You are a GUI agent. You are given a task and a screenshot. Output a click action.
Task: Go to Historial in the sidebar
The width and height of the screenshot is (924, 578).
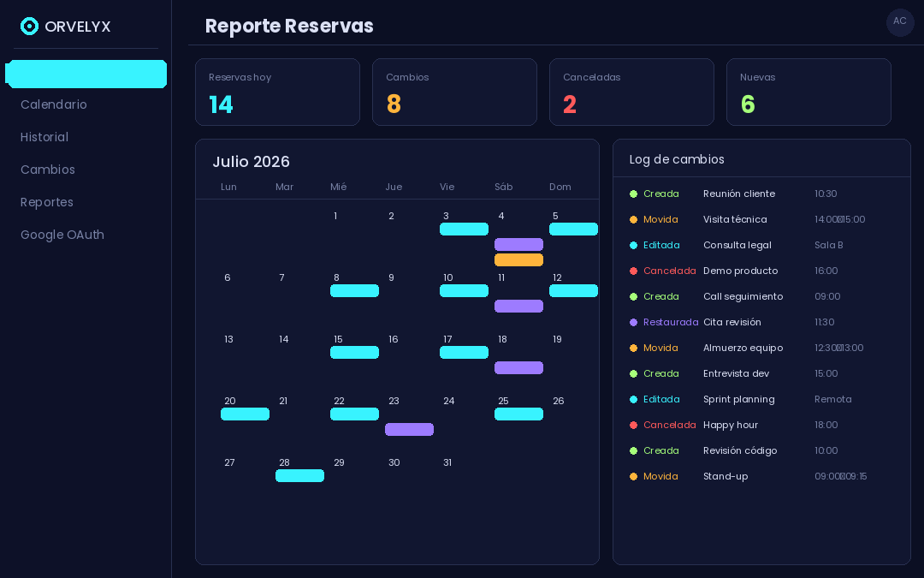pos(44,137)
